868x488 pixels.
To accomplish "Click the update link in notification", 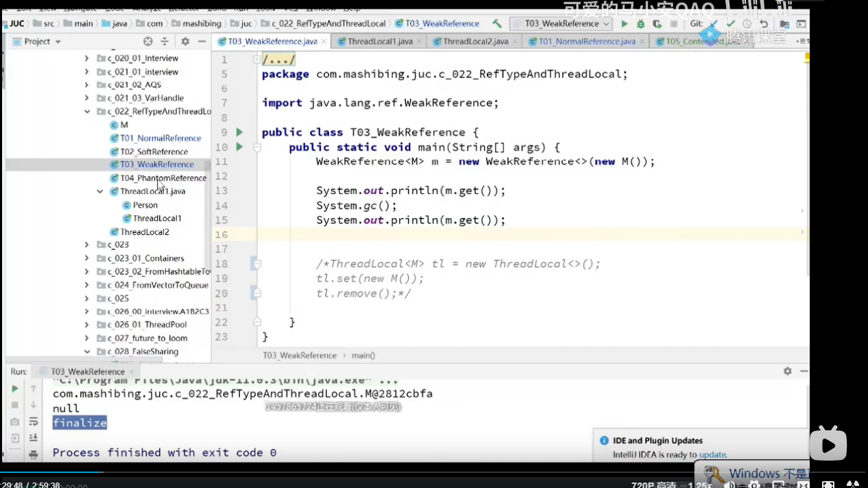I will click(x=712, y=454).
